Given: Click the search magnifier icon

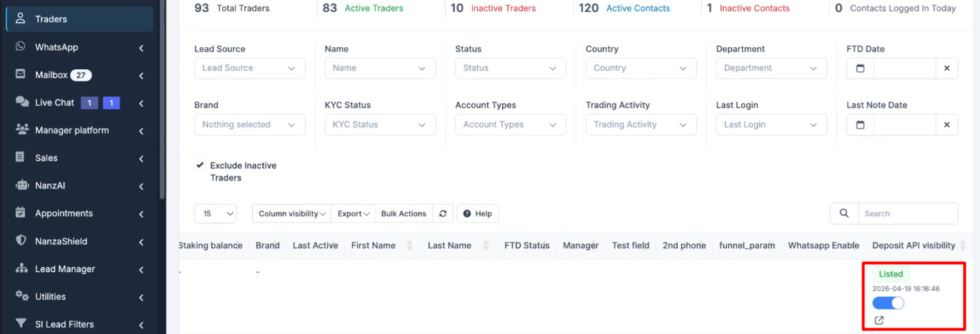Looking at the screenshot, I should point(844,213).
